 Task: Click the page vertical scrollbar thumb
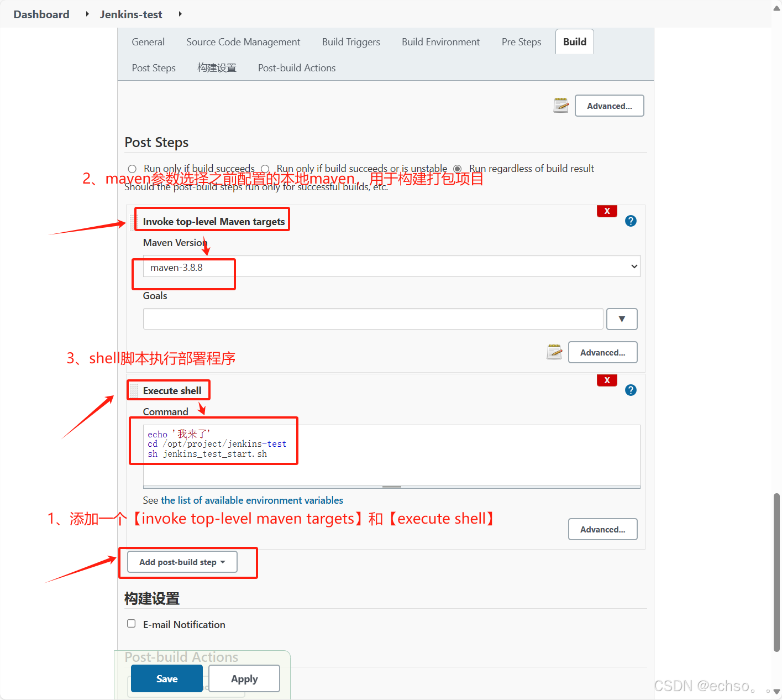click(x=776, y=573)
